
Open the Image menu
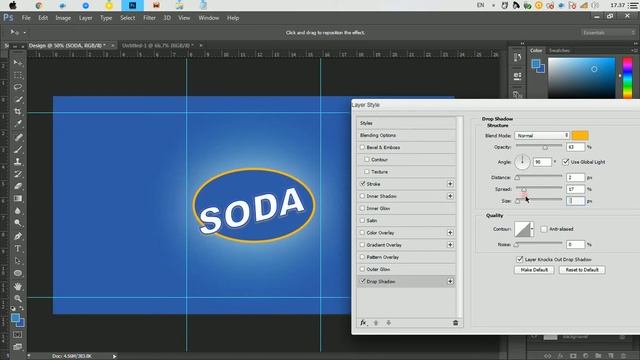(63, 18)
